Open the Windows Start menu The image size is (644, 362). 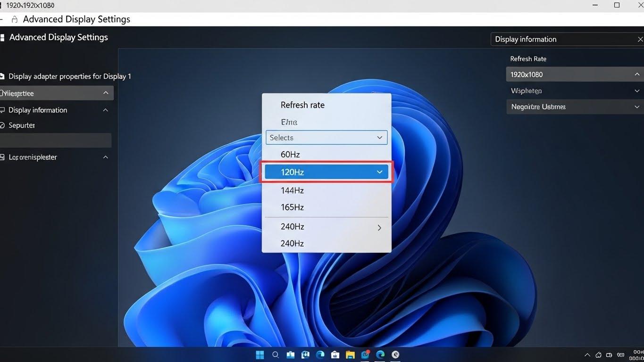pos(260,354)
